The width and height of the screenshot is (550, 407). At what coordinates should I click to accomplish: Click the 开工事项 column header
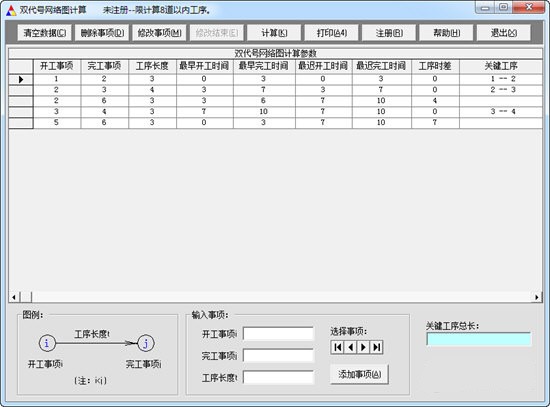(57, 66)
